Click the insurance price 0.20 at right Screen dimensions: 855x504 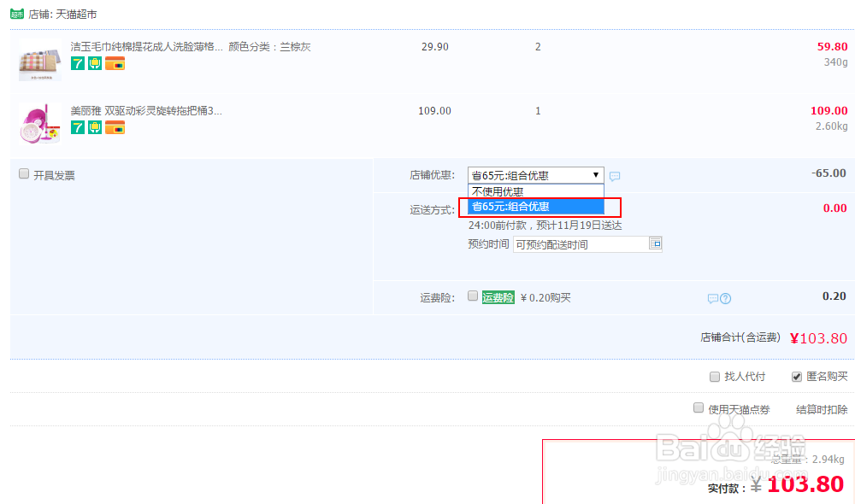pyautogui.click(x=834, y=296)
